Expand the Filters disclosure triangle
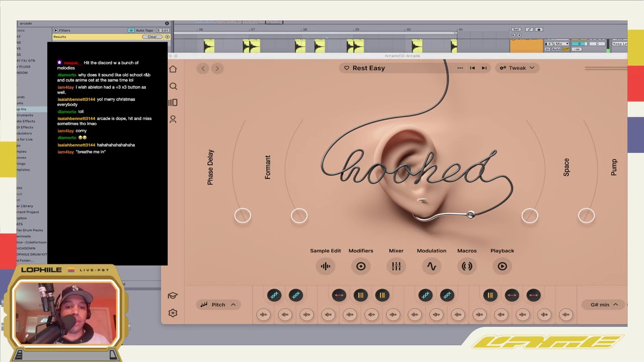 coord(56,30)
